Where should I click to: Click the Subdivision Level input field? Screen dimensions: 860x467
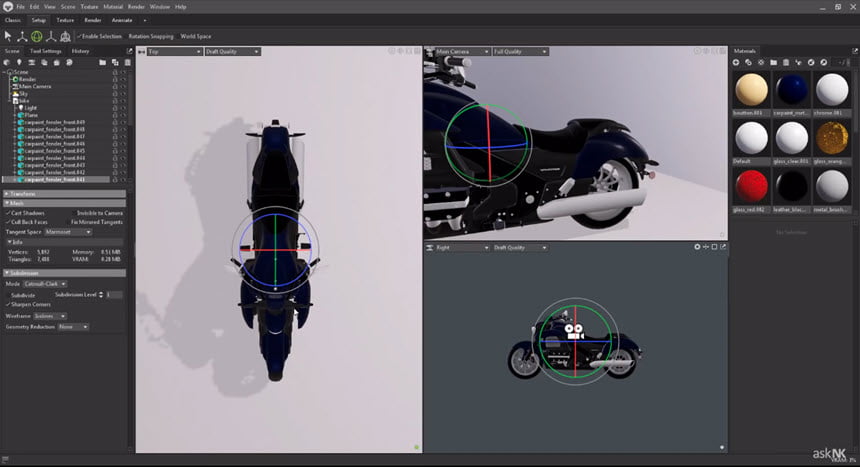pyautogui.click(x=114, y=295)
